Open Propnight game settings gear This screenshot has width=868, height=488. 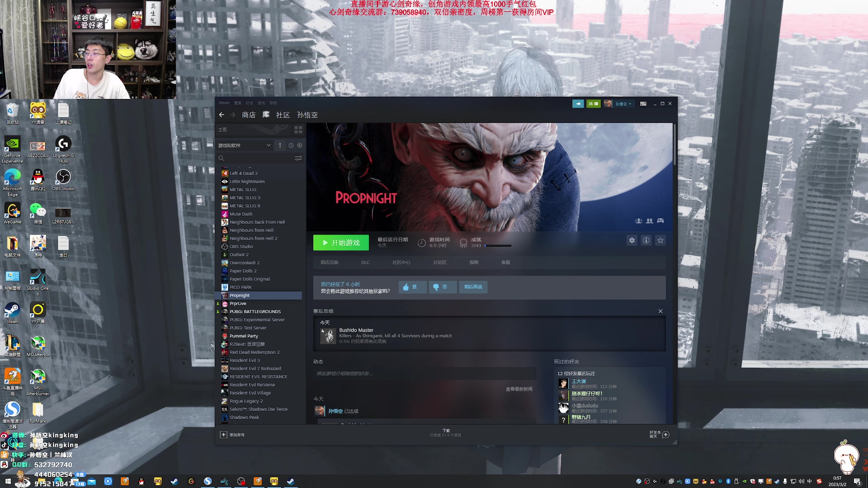(x=632, y=240)
